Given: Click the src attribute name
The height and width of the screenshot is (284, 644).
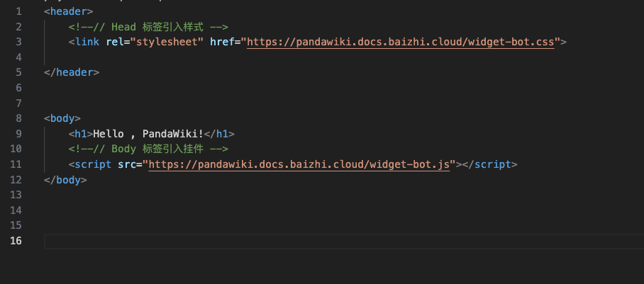Looking at the screenshot, I should [x=127, y=164].
